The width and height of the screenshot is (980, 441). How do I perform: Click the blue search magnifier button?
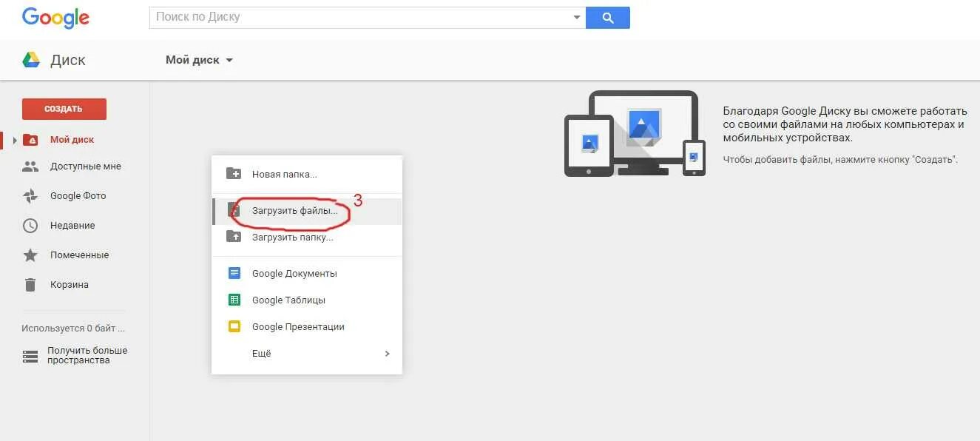[608, 17]
